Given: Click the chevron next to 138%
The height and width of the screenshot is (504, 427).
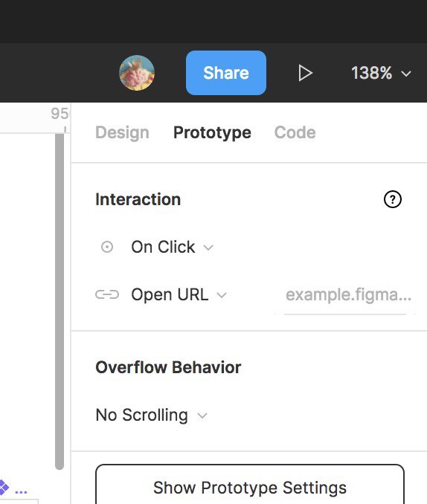Looking at the screenshot, I should coord(406,74).
